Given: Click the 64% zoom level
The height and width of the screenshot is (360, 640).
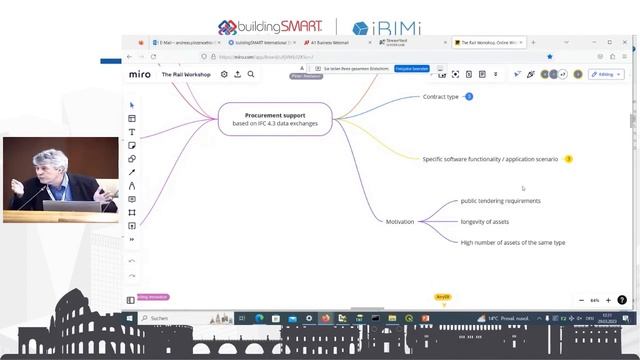Looking at the screenshot, I should [595, 300].
